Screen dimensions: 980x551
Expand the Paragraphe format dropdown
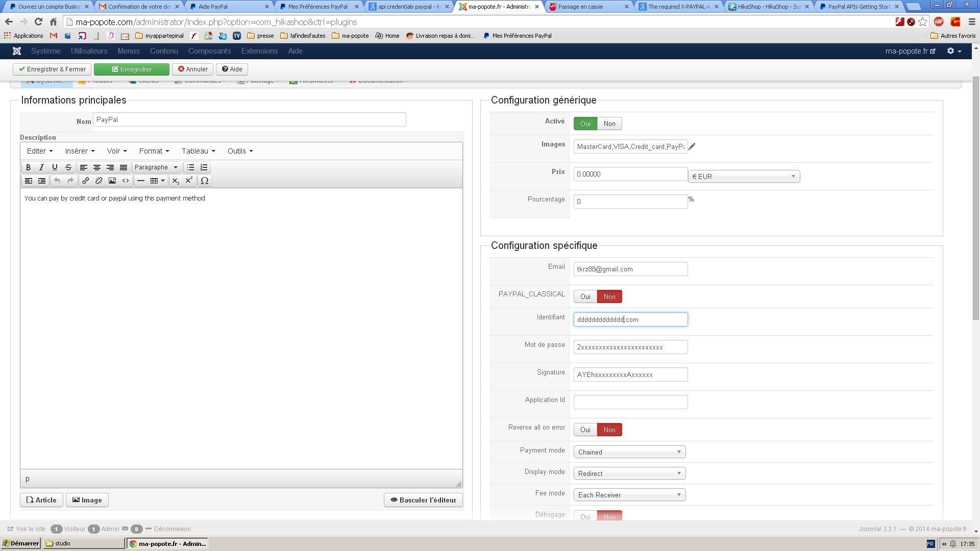tap(156, 167)
